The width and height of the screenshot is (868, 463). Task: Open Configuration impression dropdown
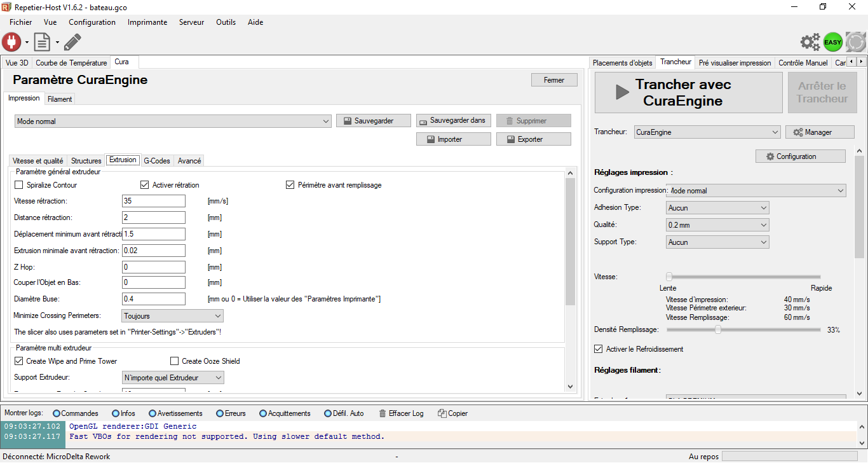pos(756,191)
